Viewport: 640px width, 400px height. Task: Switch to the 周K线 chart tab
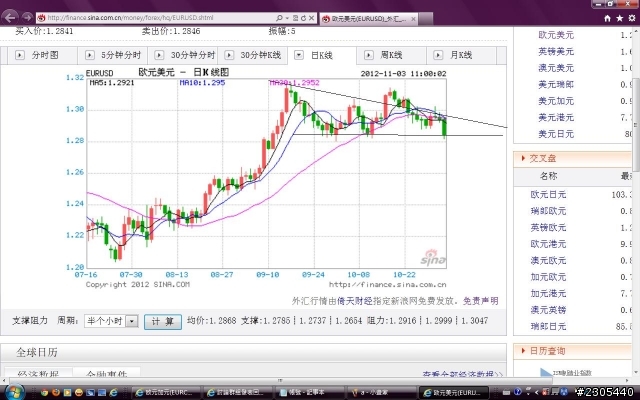click(392, 55)
